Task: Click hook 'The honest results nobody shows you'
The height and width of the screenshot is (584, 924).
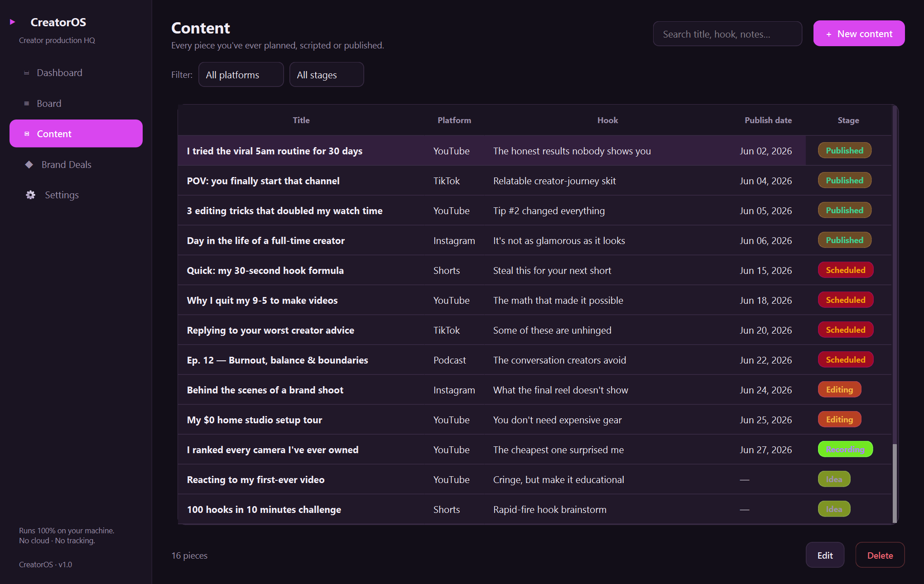Action: [572, 151]
